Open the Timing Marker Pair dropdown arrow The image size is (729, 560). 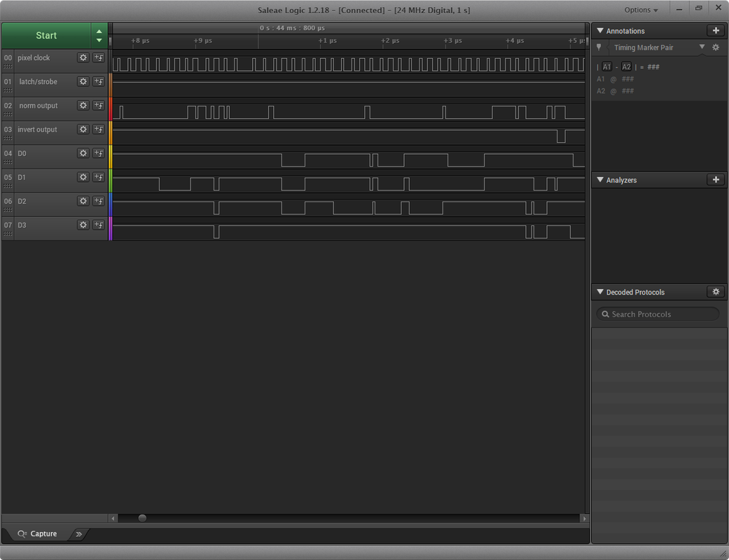[x=702, y=47]
